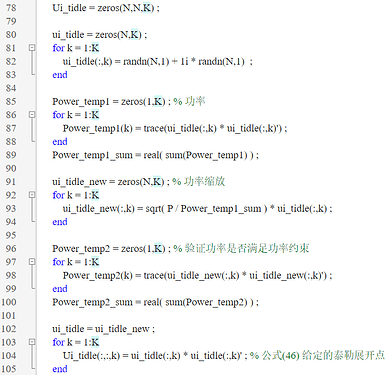Viewport: 387px width, 375px height.
Task: Collapse the for loop at line 92
Action: [32, 195]
